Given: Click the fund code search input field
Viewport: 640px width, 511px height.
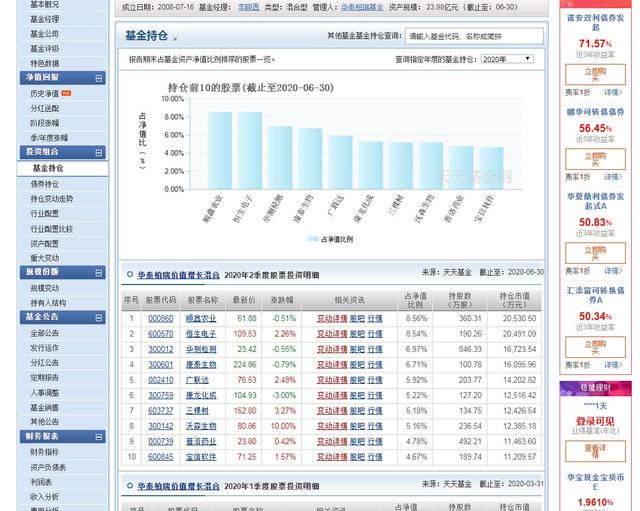Looking at the screenshot, I should click(x=474, y=36).
